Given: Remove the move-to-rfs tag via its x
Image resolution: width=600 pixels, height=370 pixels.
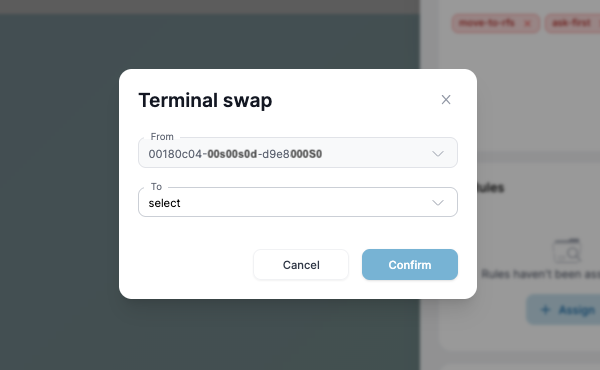Looking at the screenshot, I should click(528, 23).
